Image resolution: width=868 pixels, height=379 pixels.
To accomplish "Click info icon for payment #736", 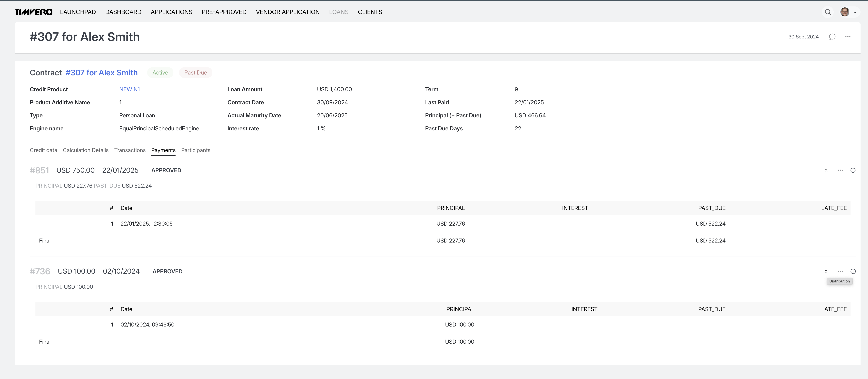I will tap(853, 271).
